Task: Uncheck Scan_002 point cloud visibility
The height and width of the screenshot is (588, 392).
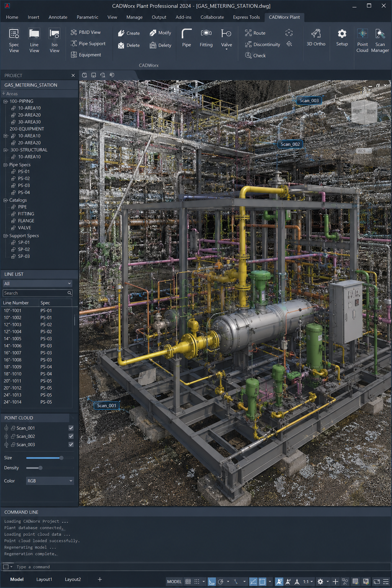Action: coord(71,436)
